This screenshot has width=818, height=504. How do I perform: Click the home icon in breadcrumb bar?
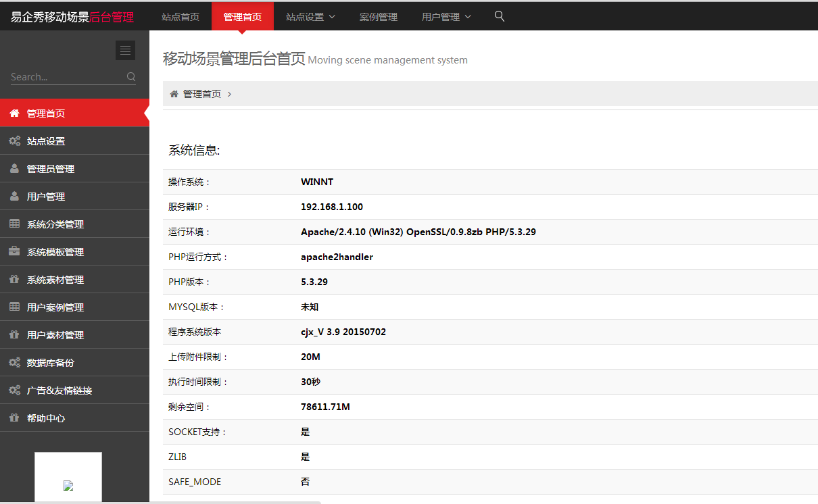coord(174,94)
